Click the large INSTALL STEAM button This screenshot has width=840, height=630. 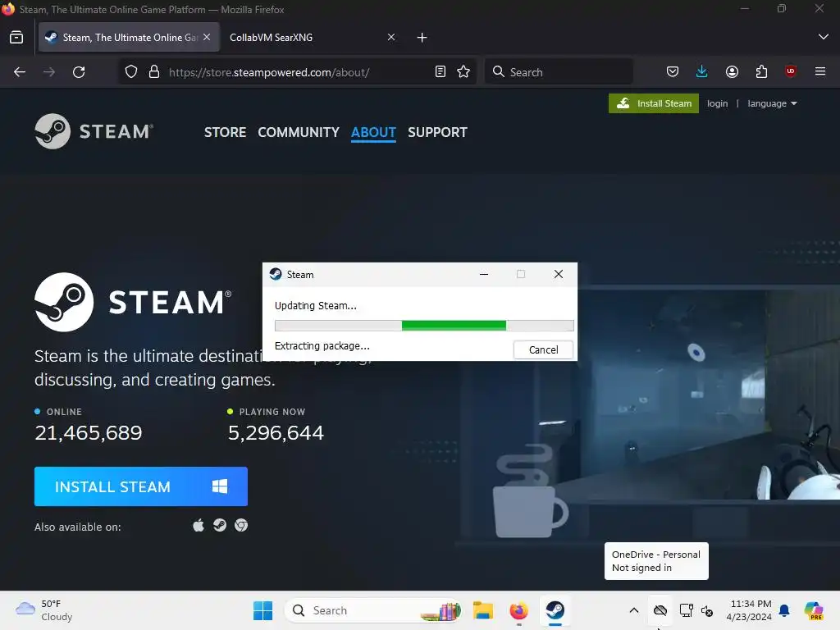pyautogui.click(x=141, y=486)
